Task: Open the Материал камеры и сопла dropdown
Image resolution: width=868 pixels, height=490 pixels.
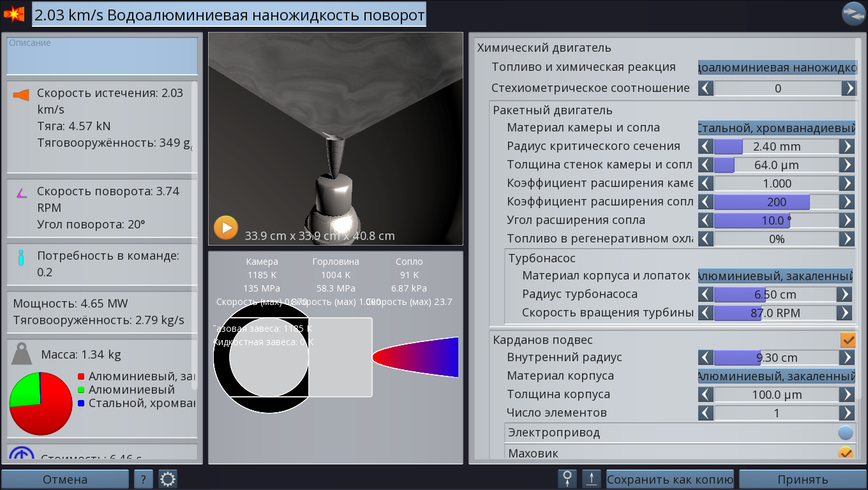Action: point(777,128)
